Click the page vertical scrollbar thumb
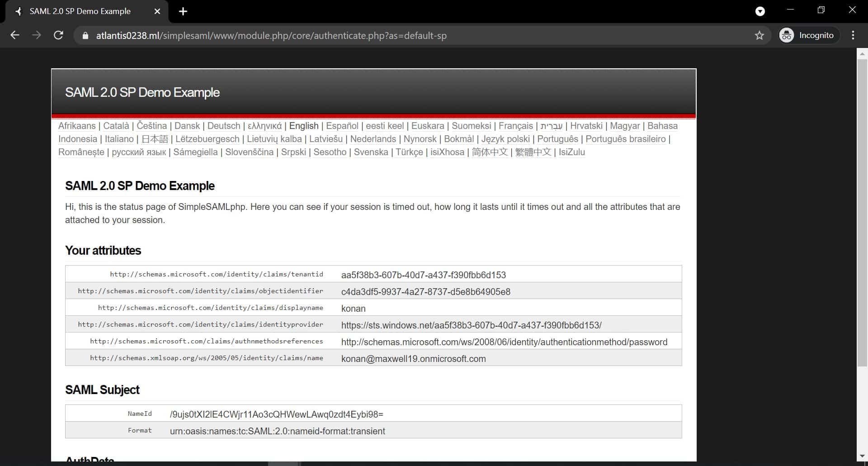 862,213
